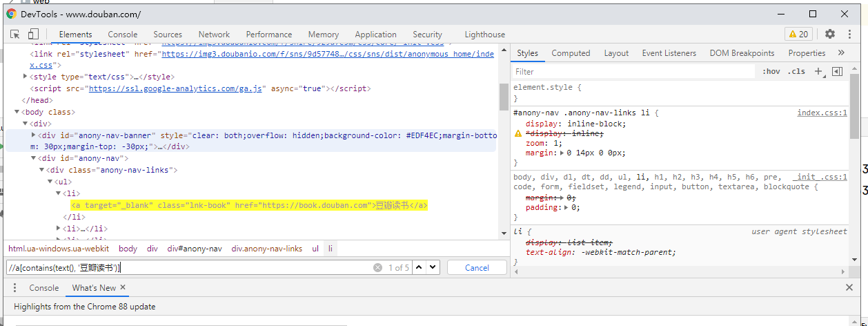Viewport: 868px width, 326px height.
Task: Show more sidebar tabs chevron
Action: pyautogui.click(x=841, y=52)
